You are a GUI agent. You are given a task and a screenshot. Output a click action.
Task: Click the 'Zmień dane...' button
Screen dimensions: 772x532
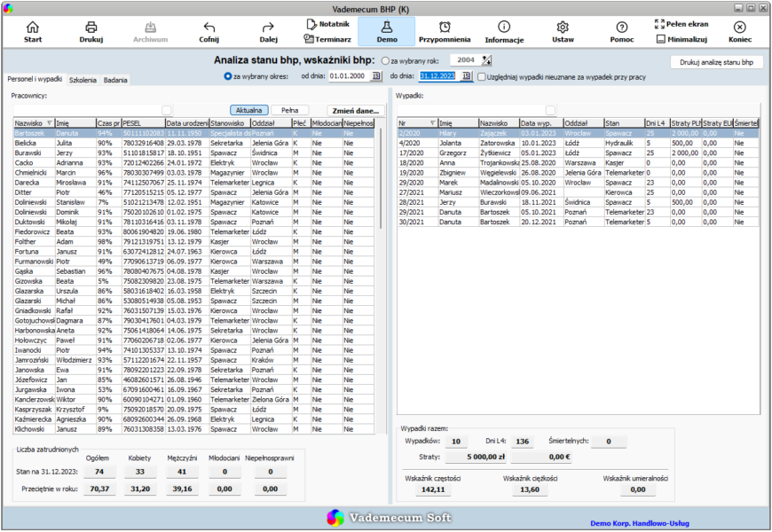point(356,111)
